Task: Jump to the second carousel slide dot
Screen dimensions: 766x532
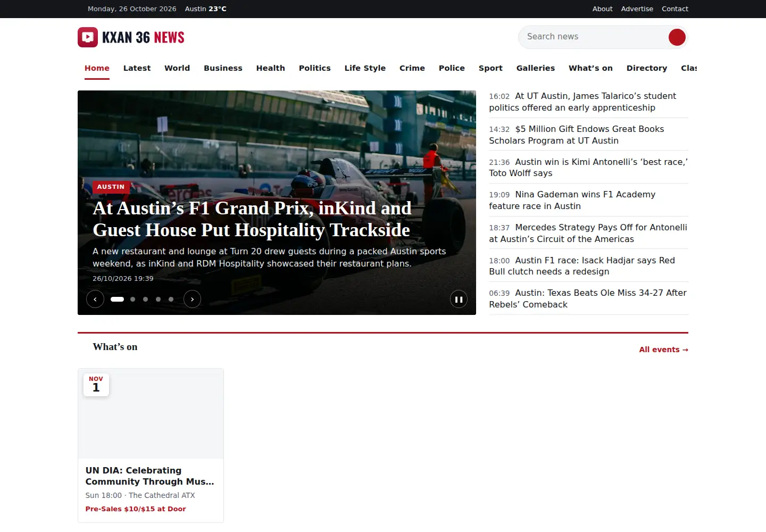Action: (x=132, y=299)
